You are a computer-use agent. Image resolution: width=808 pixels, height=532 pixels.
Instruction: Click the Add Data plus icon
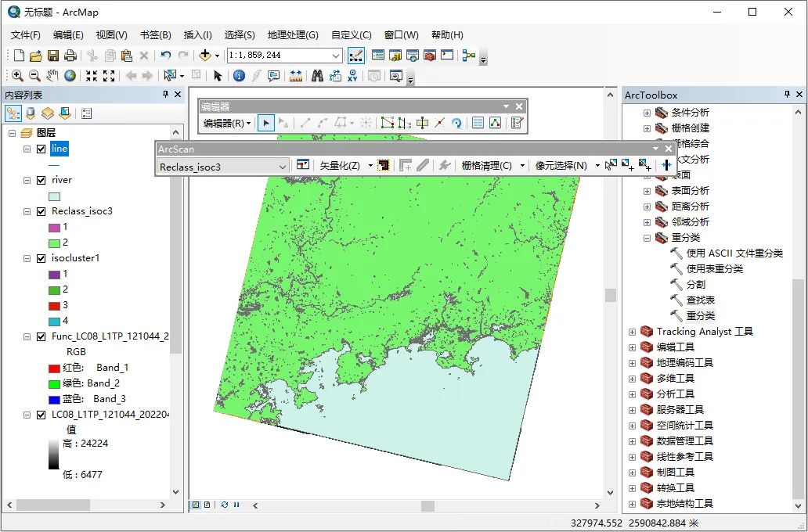[205, 55]
